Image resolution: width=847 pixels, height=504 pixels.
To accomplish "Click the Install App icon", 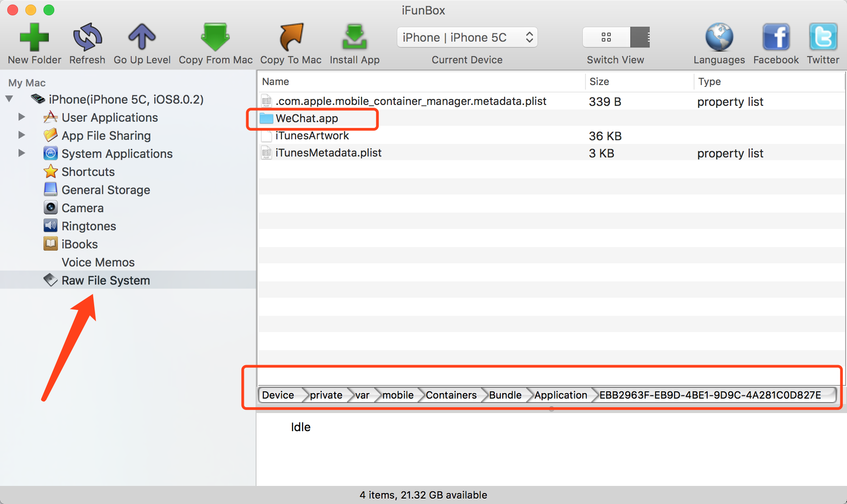I will point(354,37).
